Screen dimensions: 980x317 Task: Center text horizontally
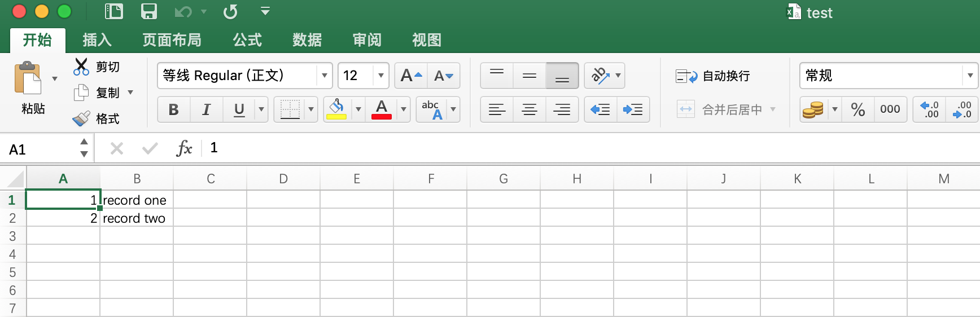530,109
